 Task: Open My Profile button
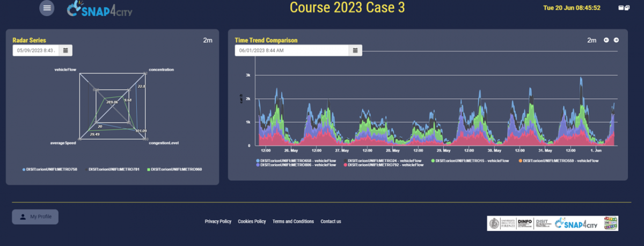pyautogui.click(x=35, y=216)
